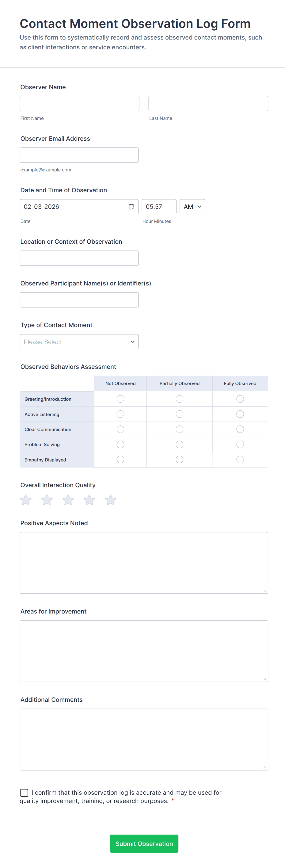
Task: Open the Type of Contact Moment dropdown
Action: point(79,342)
